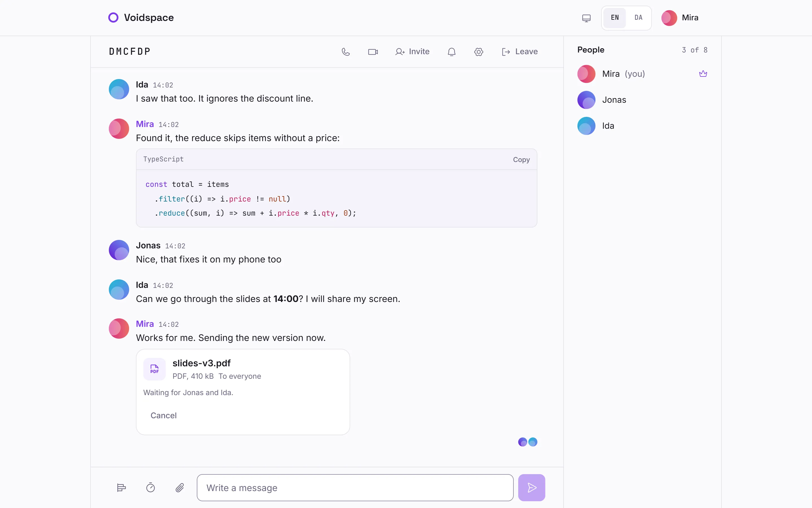This screenshot has width=812, height=508.
Task: Click the PDF file icon on slides-v3.pdf
Action: (154, 369)
